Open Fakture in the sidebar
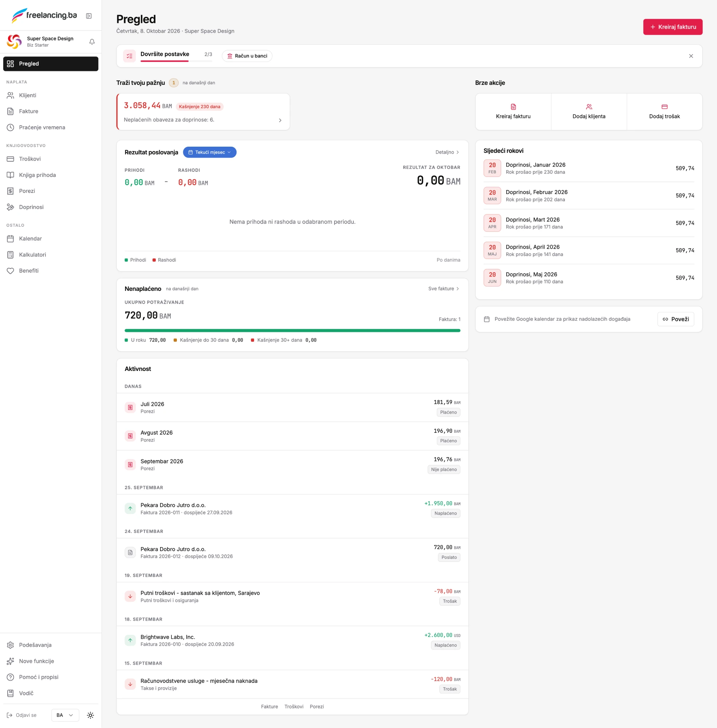717x728 pixels. click(51, 111)
